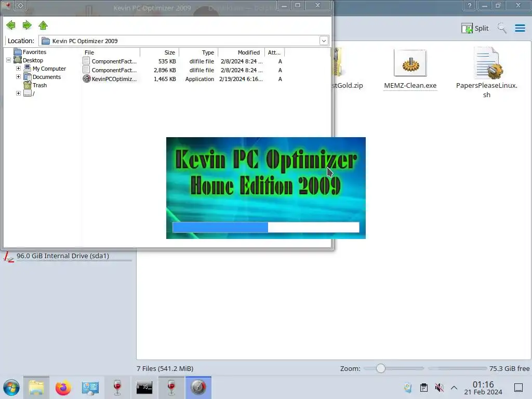This screenshot has height=399, width=532.
Task: Collapse the Desktop tree node
Action: (8, 60)
